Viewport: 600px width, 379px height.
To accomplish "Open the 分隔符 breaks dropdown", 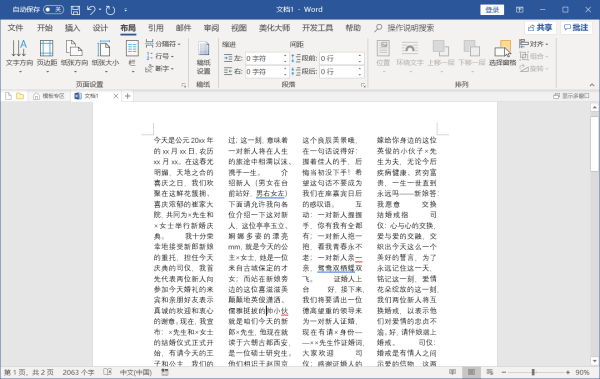I will point(163,44).
